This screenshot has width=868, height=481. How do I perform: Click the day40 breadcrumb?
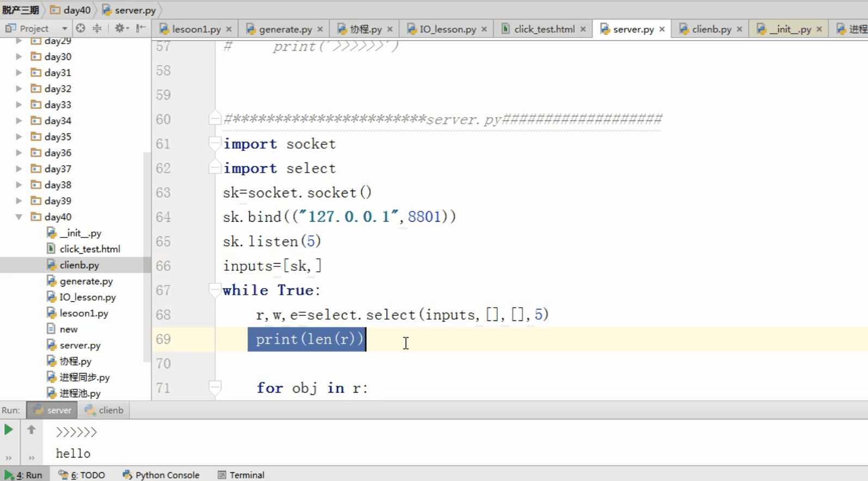(71, 10)
